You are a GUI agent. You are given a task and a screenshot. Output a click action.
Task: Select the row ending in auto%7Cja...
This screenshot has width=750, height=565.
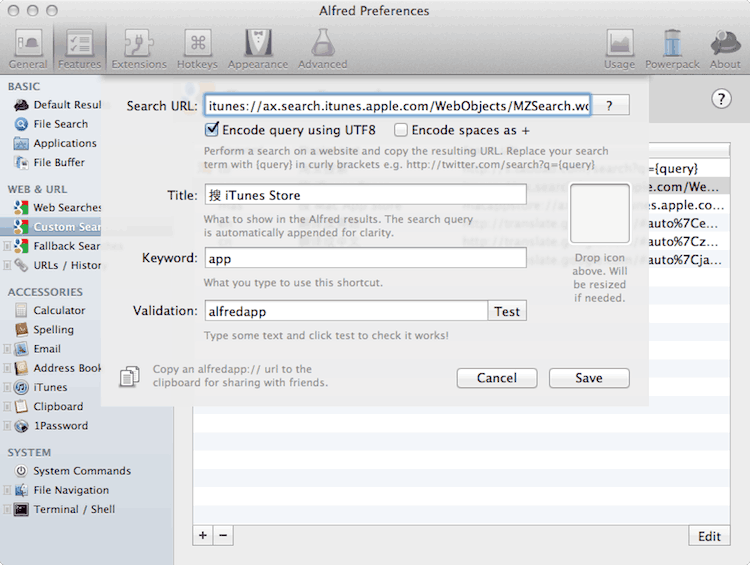pos(689,260)
